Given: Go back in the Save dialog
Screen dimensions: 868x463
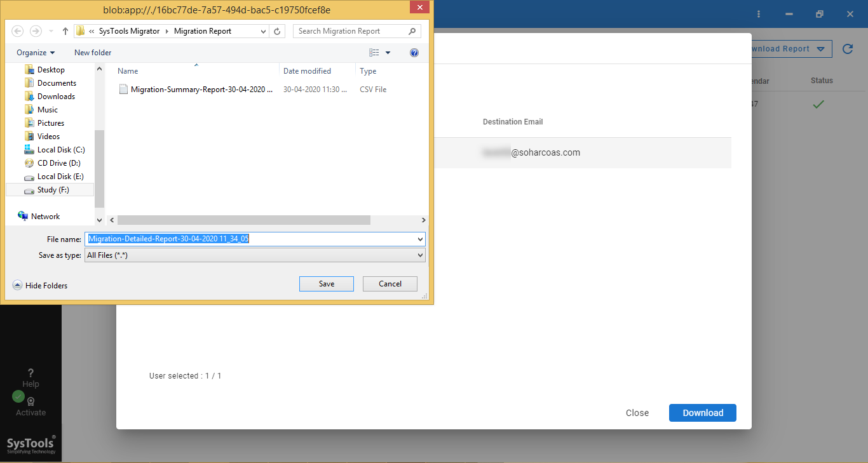Looking at the screenshot, I should pos(18,31).
